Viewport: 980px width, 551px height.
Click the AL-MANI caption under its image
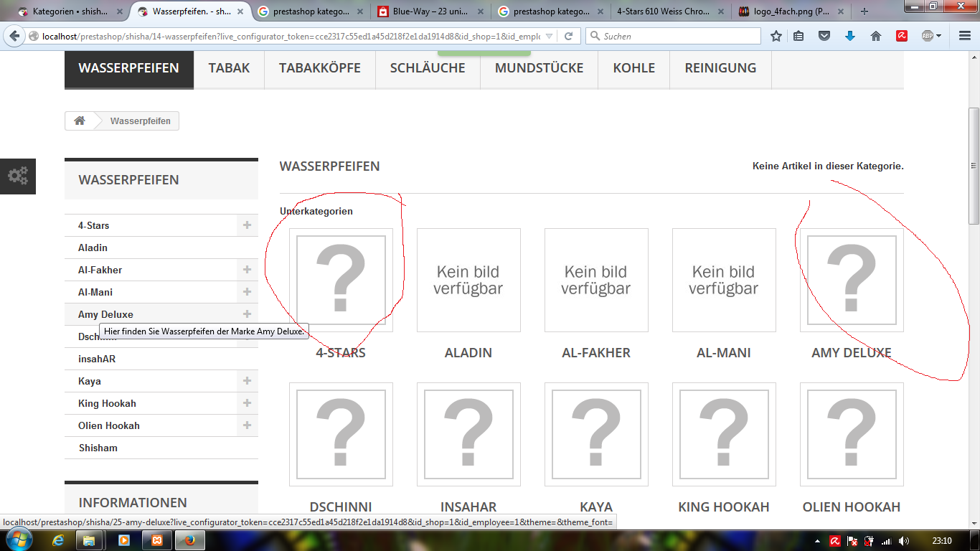pos(724,353)
